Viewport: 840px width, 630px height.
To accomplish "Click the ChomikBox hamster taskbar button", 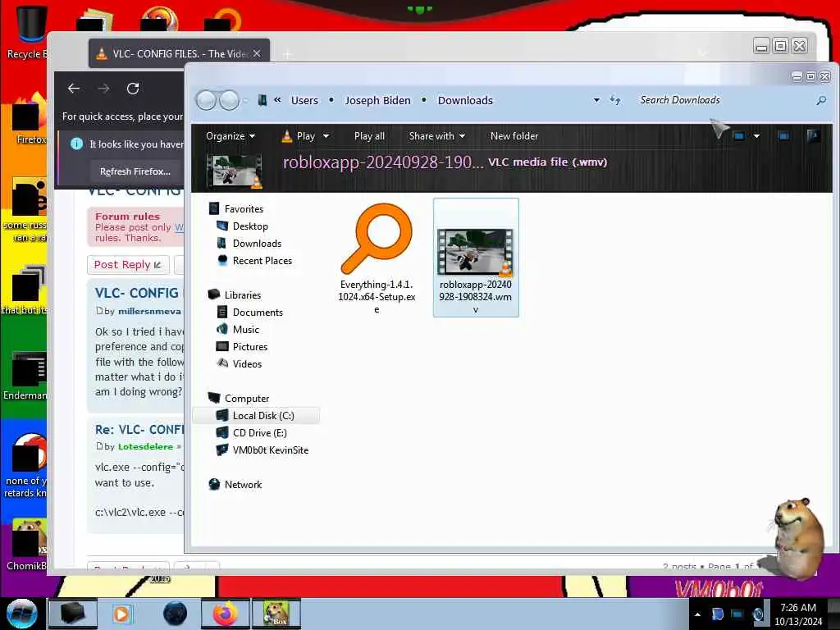I will (276, 614).
